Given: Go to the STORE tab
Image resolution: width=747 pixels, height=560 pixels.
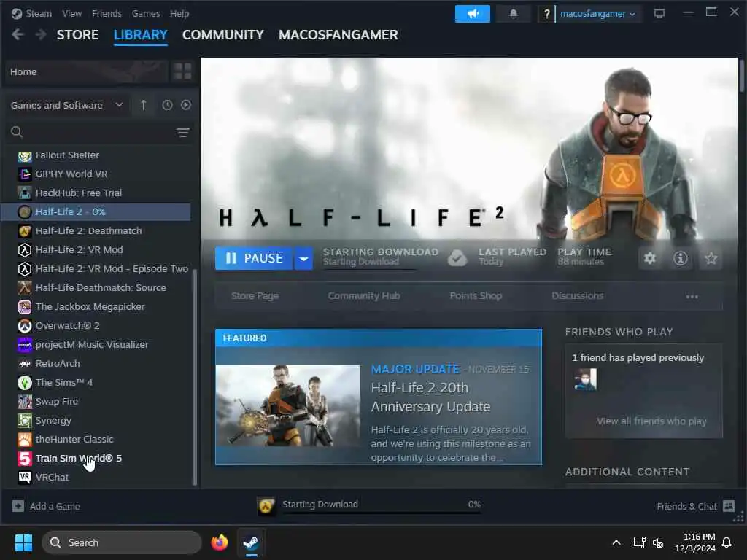Looking at the screenshot, I should tap(77, 35).
